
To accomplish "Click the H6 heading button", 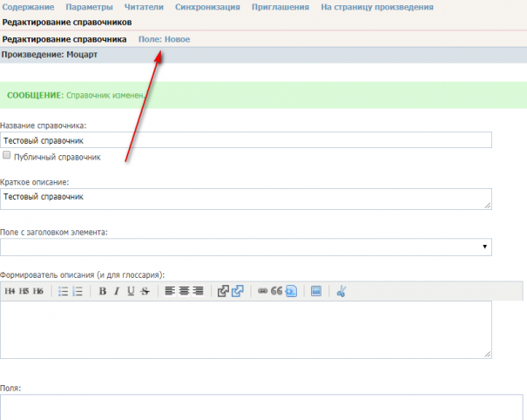I will tap(38, 291).
